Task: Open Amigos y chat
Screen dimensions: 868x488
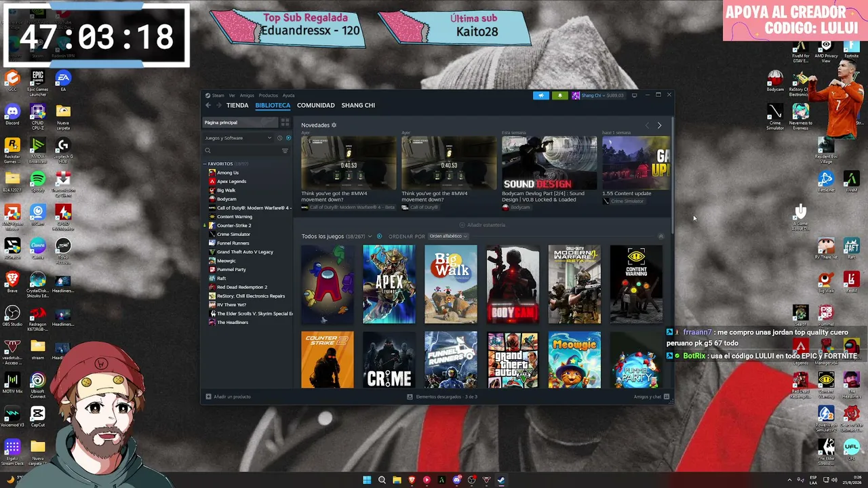Action: click(x=651, y=396)
